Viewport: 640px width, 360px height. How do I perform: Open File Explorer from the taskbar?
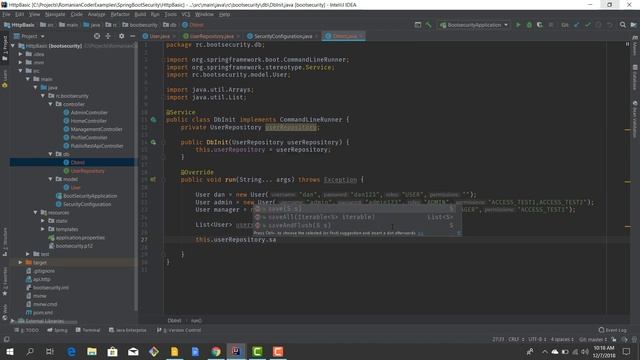click(x=92, y=351)
